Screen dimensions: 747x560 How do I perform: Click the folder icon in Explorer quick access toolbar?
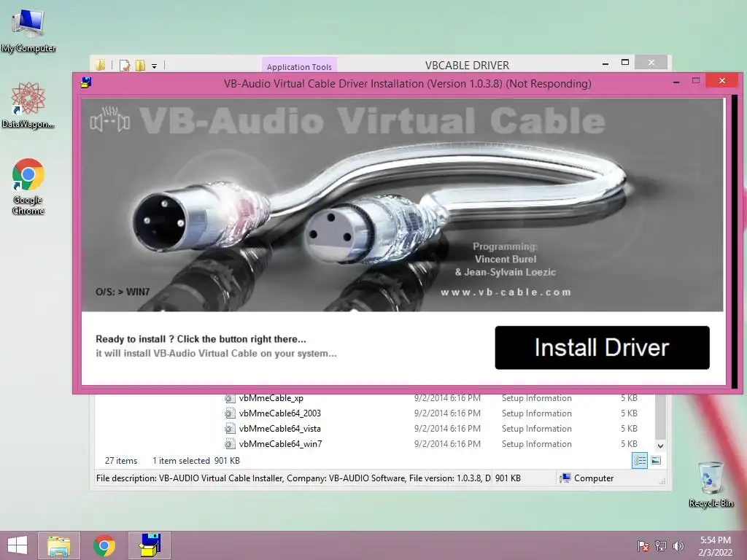[100, 65]
